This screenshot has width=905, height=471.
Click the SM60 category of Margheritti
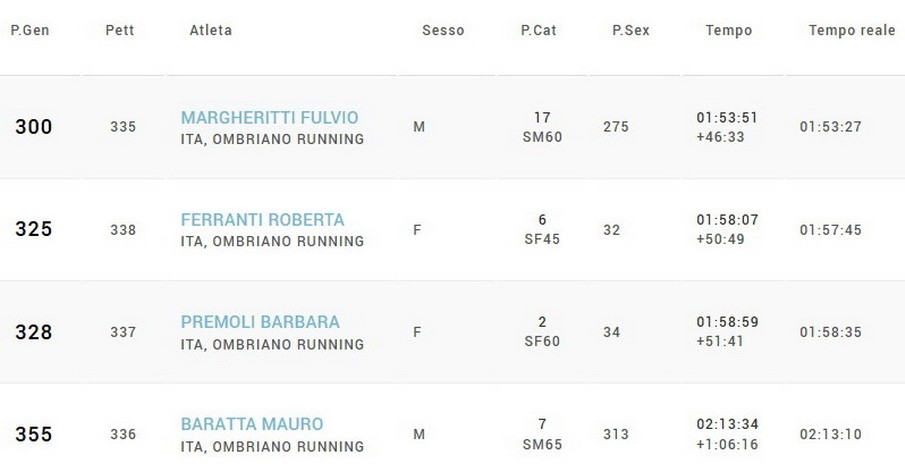542,138
